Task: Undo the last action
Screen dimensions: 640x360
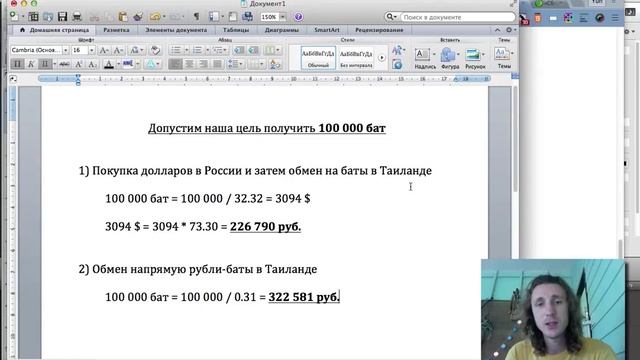Action: click(155, 16)
